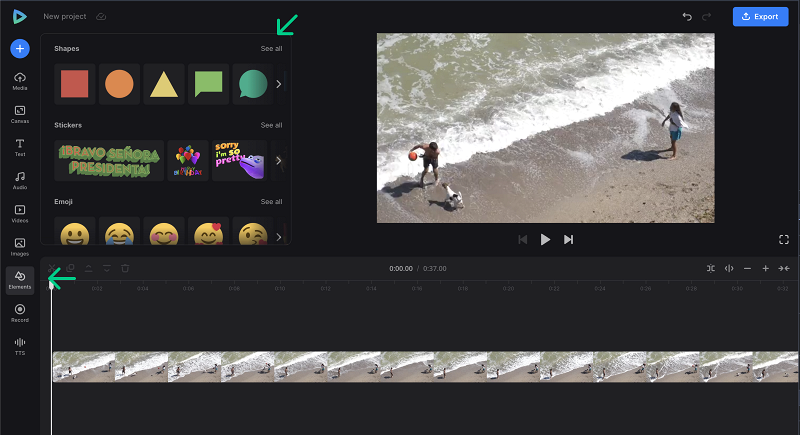Image resolution: width=800 pixels, height=435 pixels.
Task: Click the 0:10 mark on the timeline ruler
Action: (x=280, y=289)
